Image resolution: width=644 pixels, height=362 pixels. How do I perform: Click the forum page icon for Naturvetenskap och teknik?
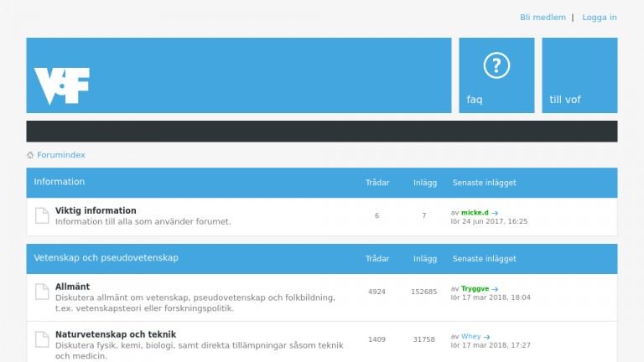[x=42, y=339]
